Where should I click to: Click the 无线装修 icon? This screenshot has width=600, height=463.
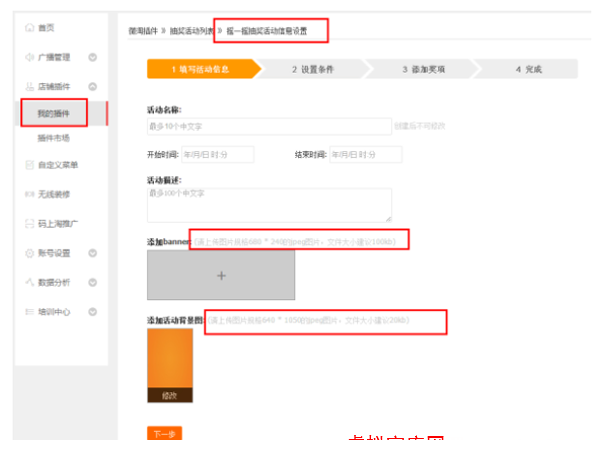(x=29, y=194)
